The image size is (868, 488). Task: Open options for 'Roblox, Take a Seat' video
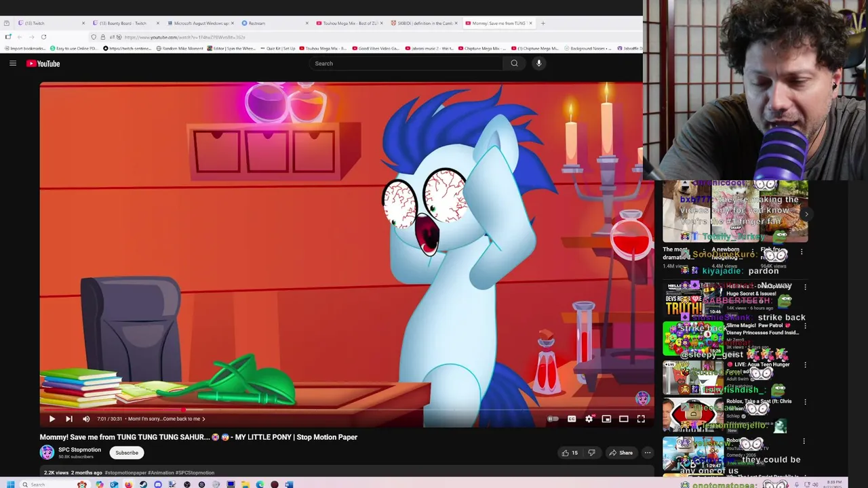pos(805,401)
